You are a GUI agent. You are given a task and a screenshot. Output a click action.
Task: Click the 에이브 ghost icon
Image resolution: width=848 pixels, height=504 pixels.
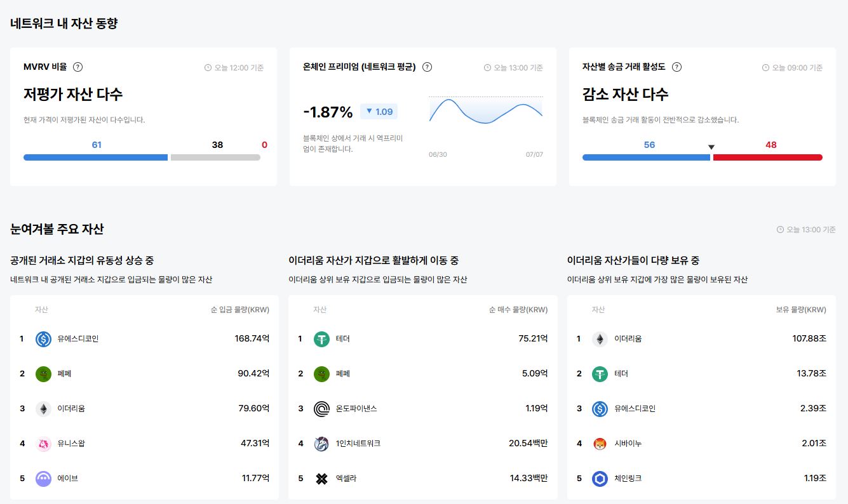coord(43,478)
